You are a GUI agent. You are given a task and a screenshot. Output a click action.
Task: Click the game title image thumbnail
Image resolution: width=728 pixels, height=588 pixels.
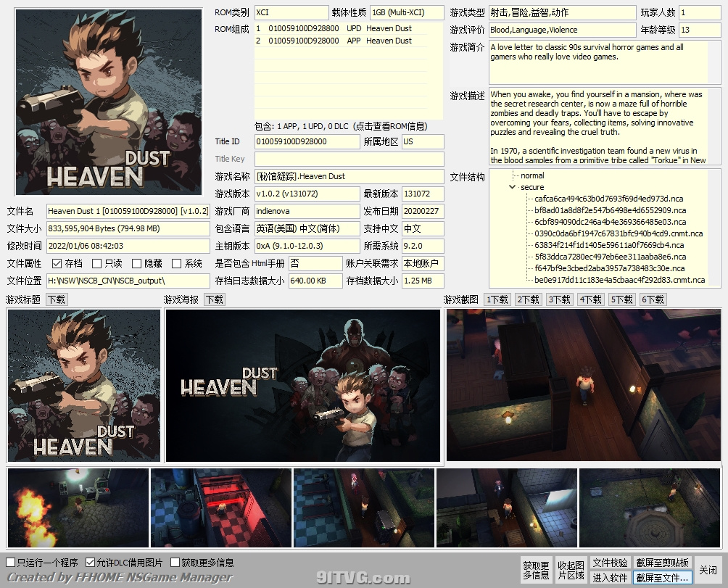84,386
